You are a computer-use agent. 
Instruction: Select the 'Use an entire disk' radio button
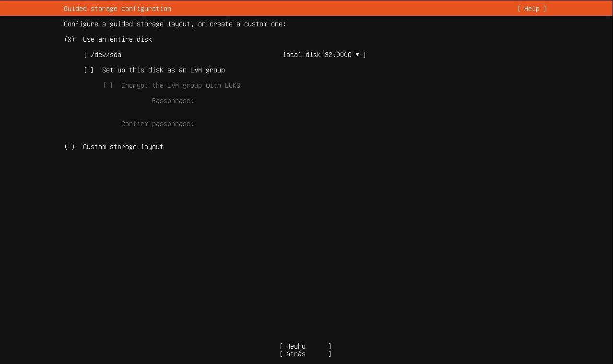click(70, 39)
